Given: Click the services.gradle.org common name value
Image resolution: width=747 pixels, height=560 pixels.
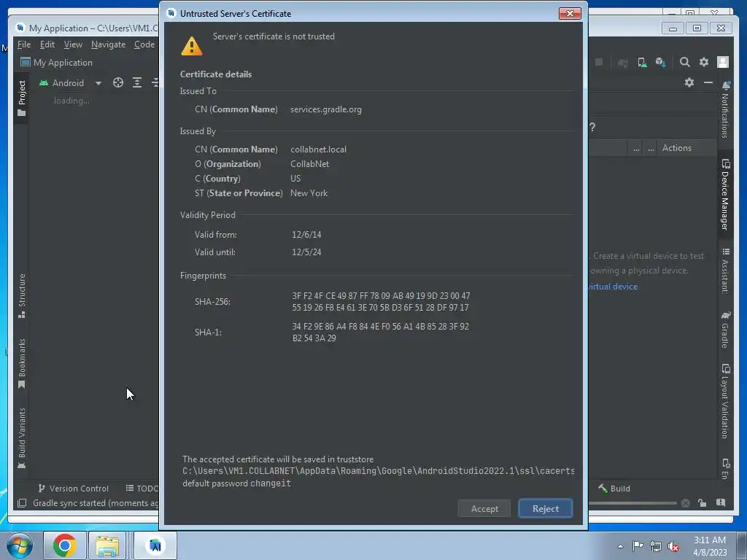Looking at the screenshot, I should [326, 109].
